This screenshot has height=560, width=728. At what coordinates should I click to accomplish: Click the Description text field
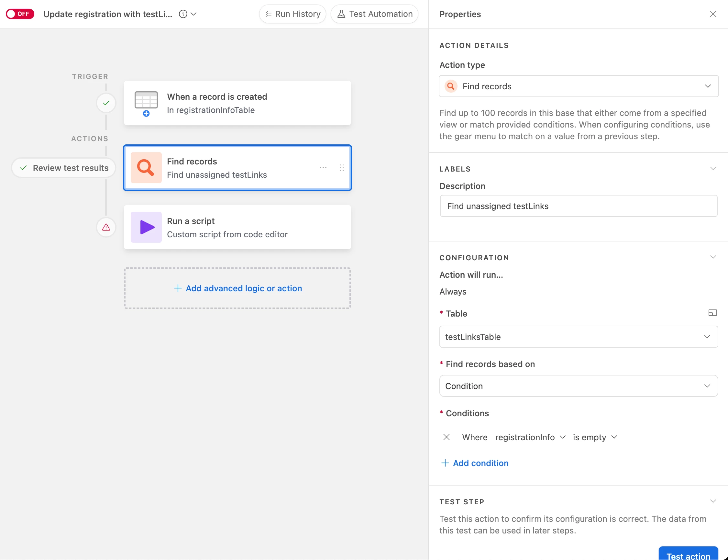[579, 206]
